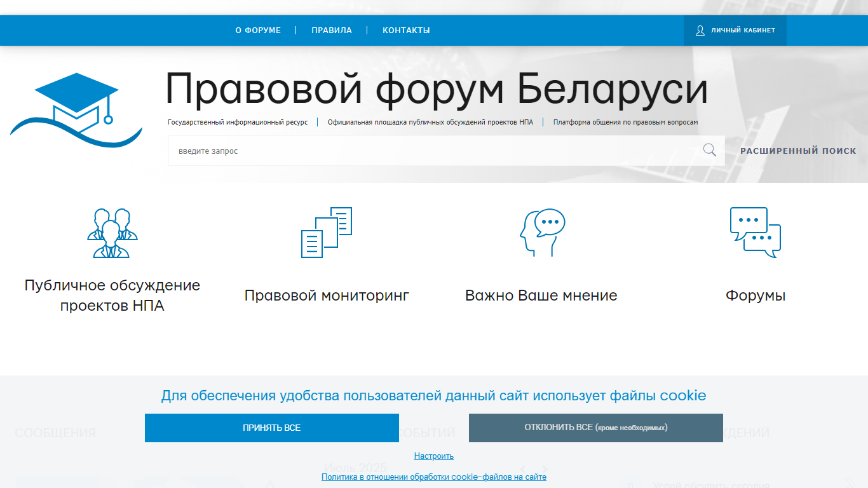The image size is (868, 488).
Task: Open the КОНТАКТЫ menu item
Action: pyautogui.click(x=406, y=30)
